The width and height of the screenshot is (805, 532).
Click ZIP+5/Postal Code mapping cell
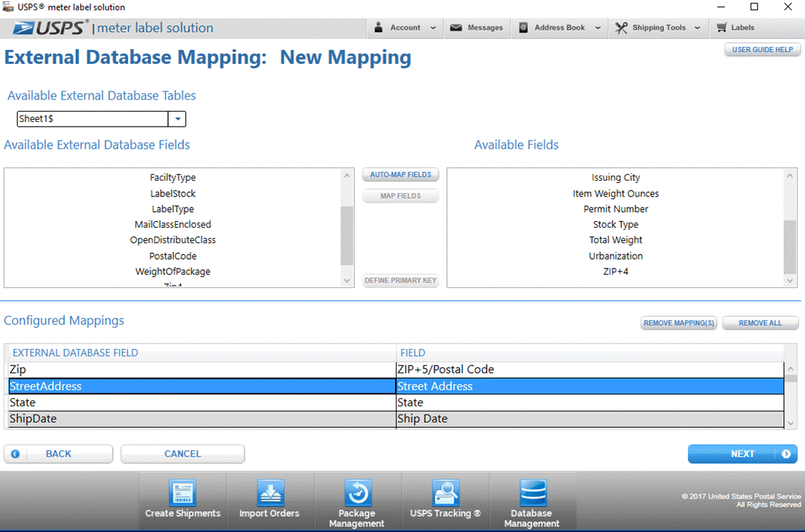point(590,370)
